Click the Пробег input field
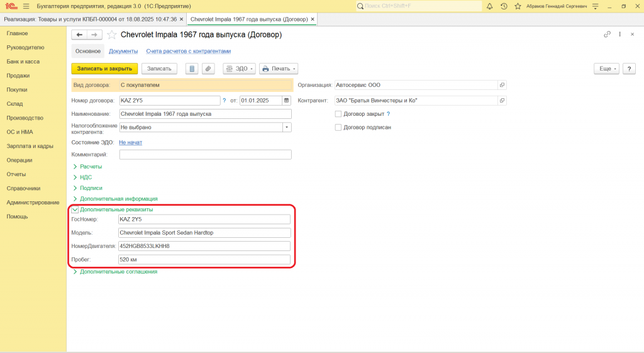Viewport: 644px width, 353px height. pos(204,260)
